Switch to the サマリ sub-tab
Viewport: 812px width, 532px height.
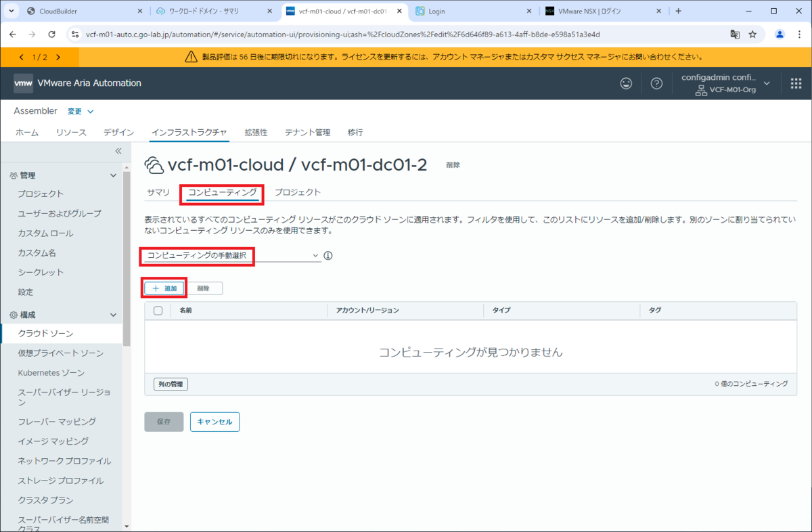click(158, 192)
